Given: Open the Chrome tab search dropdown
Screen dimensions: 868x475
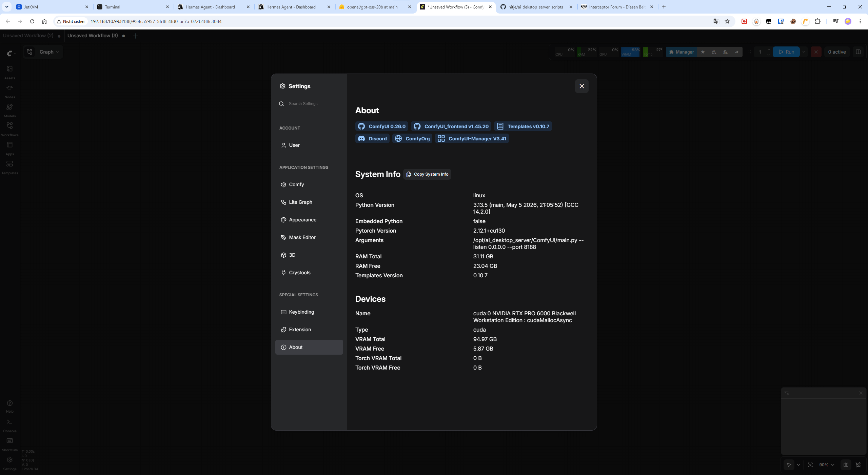Looking at the screenshot, I should pyautogui.click(x=7, y=7).
